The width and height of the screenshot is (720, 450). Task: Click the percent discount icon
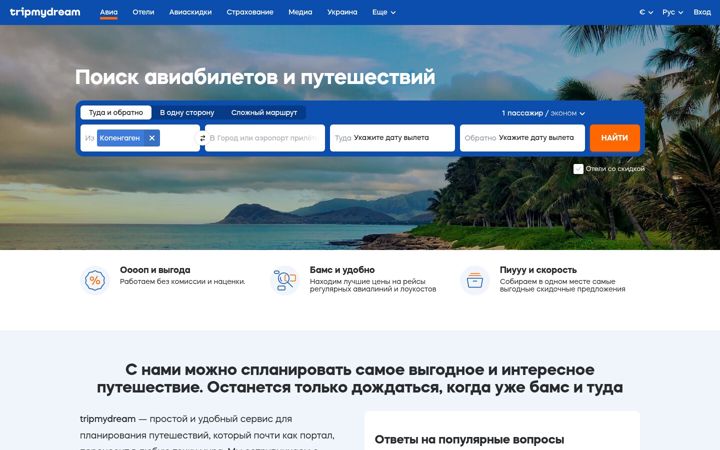click(95, 280)
